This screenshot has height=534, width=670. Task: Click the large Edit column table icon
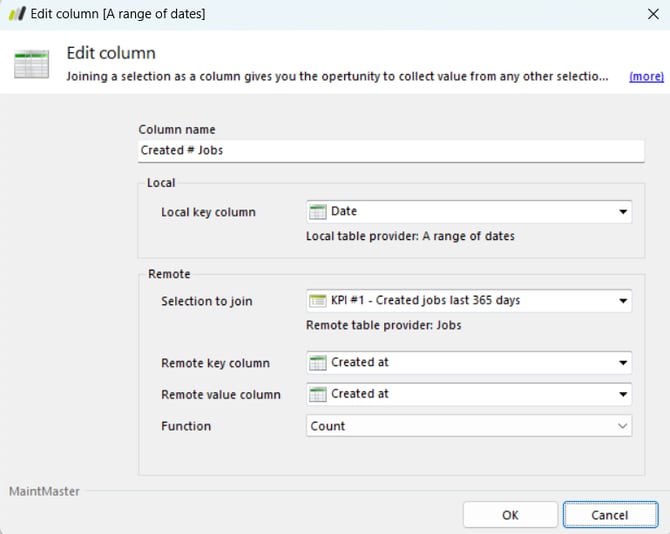(31, 63)
